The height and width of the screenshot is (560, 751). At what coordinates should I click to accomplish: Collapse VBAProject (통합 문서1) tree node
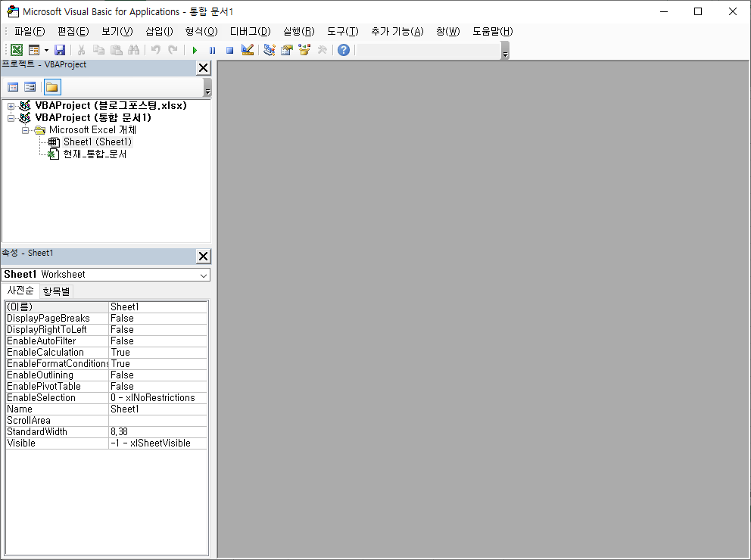coord(11,118)
